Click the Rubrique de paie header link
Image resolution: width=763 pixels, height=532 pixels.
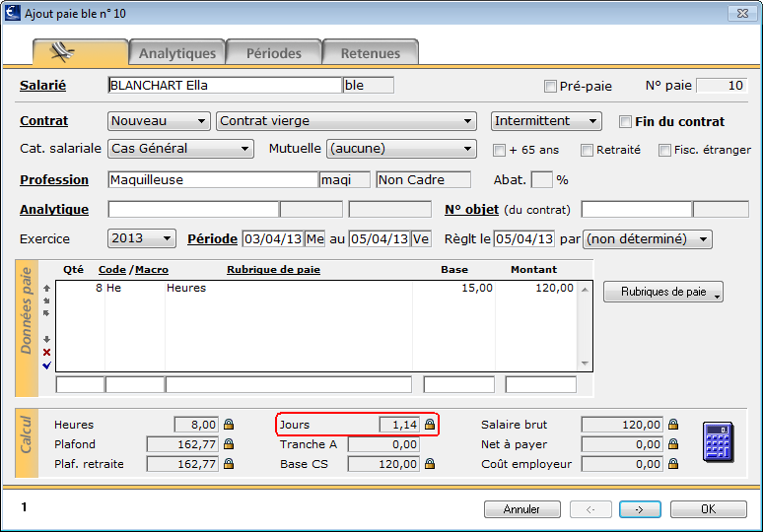(x=273, y=269)
